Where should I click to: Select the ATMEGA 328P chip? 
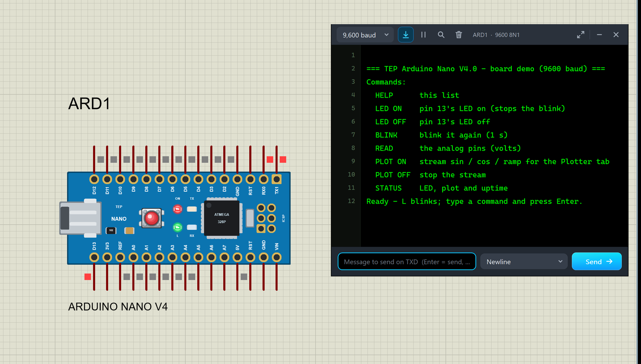pyautogui.click(x=222, y=218)
